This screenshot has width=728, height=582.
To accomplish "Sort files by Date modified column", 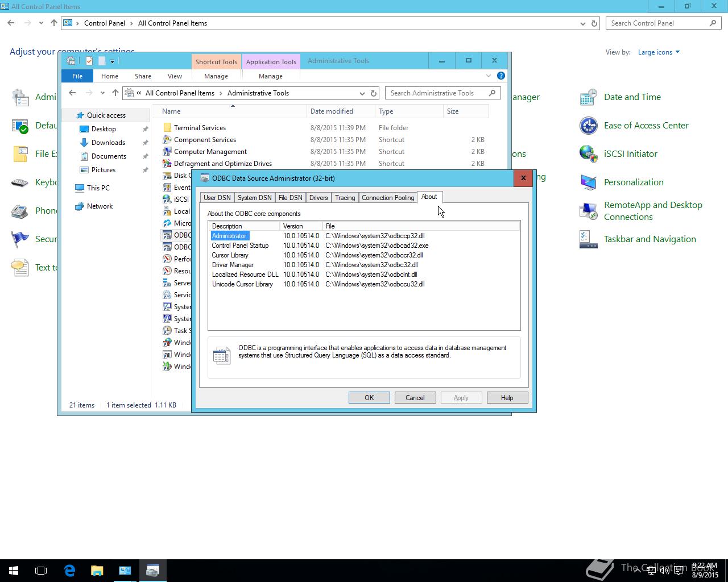I will tap(341, 111).
